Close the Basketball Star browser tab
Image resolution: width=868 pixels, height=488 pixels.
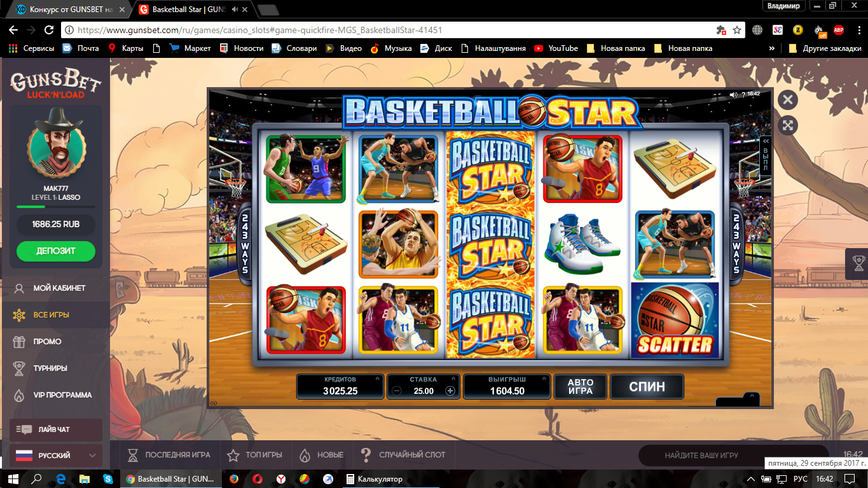(246, 10)
